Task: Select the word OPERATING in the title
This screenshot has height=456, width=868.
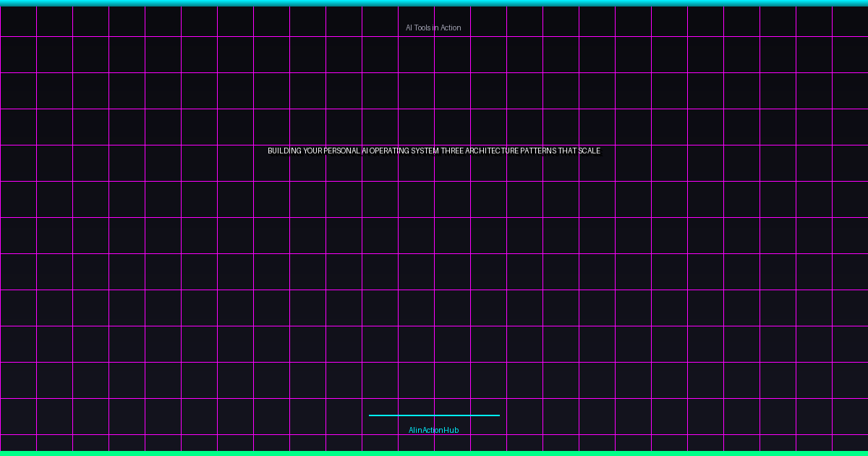Action: point(390,151)
